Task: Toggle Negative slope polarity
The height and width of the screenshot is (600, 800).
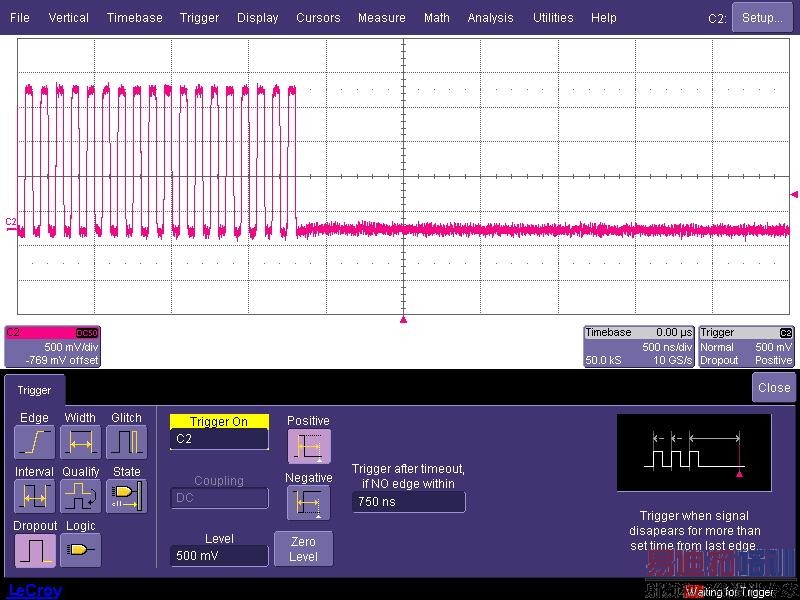Action: click(308, 503)
